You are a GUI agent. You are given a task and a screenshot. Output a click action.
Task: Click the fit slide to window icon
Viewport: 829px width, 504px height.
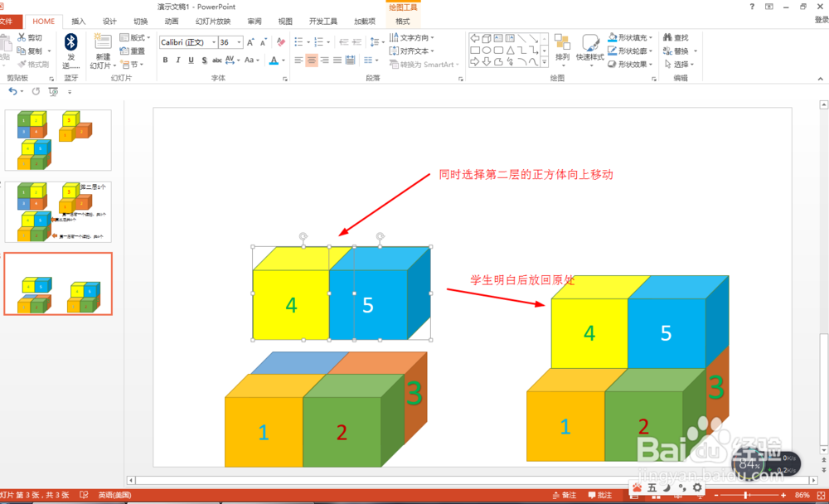point(821,495)
